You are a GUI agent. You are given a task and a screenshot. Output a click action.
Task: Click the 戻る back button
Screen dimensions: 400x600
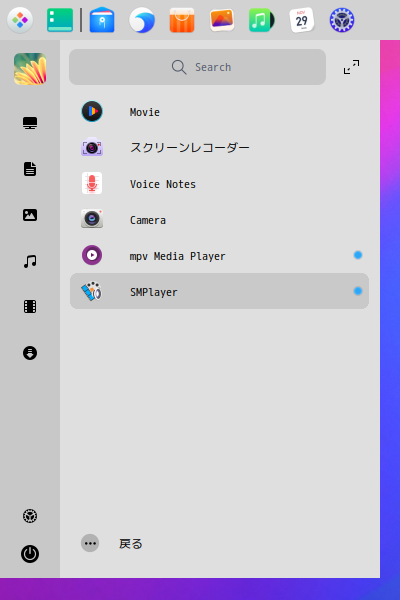click(112, 543)
